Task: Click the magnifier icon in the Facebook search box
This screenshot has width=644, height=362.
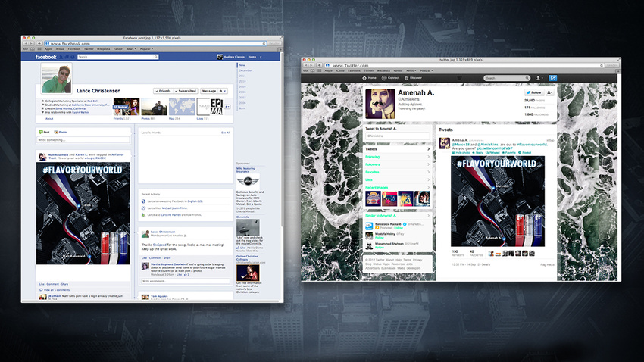Action: pyautogui.click(x=156, y=57)
